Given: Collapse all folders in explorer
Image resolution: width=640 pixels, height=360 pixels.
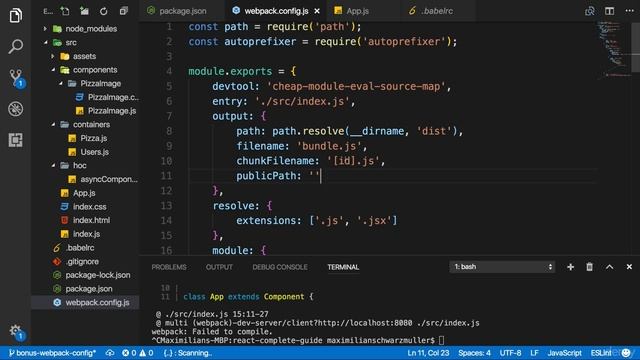Looking at the screenshot, I should tap(123, 11).
